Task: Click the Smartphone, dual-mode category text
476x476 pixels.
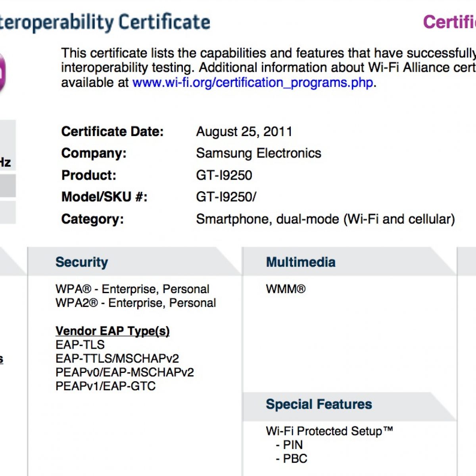Action: (x=325, y=219)
